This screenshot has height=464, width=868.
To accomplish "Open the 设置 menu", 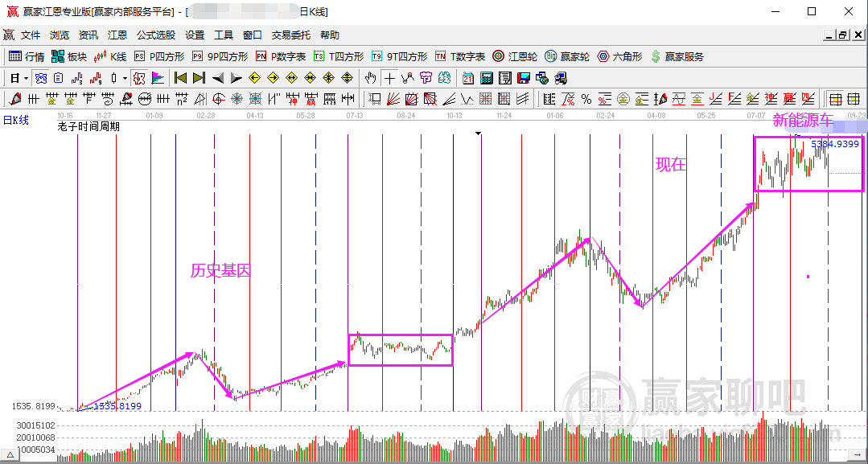I will click(195, 35).
